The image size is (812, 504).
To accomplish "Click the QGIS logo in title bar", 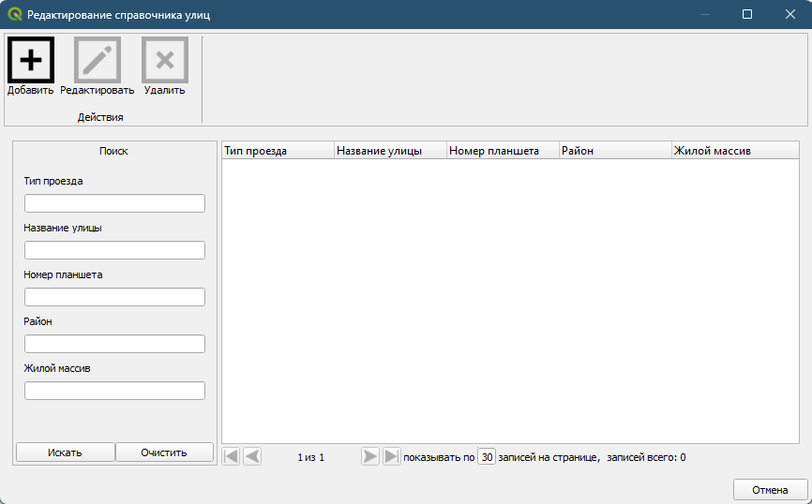I will (14, 14).
